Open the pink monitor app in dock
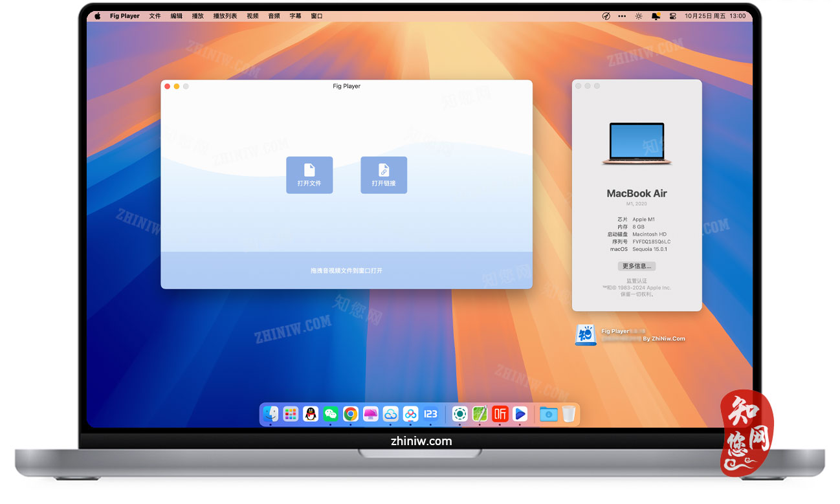 371,414
